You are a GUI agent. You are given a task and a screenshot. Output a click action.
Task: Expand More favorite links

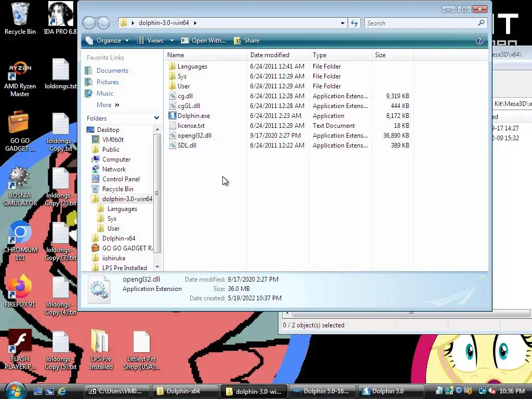click(108, 105)
